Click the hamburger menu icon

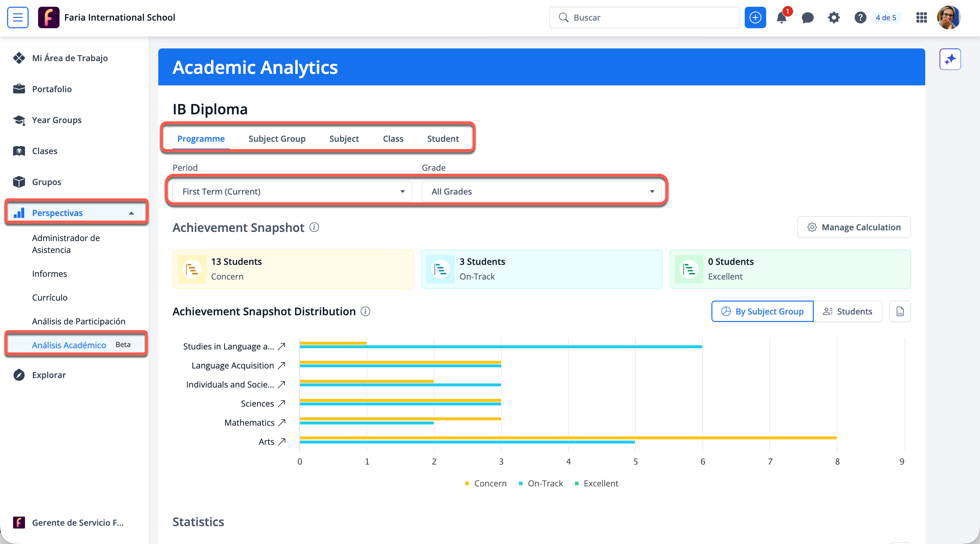[x=18, y=17]
